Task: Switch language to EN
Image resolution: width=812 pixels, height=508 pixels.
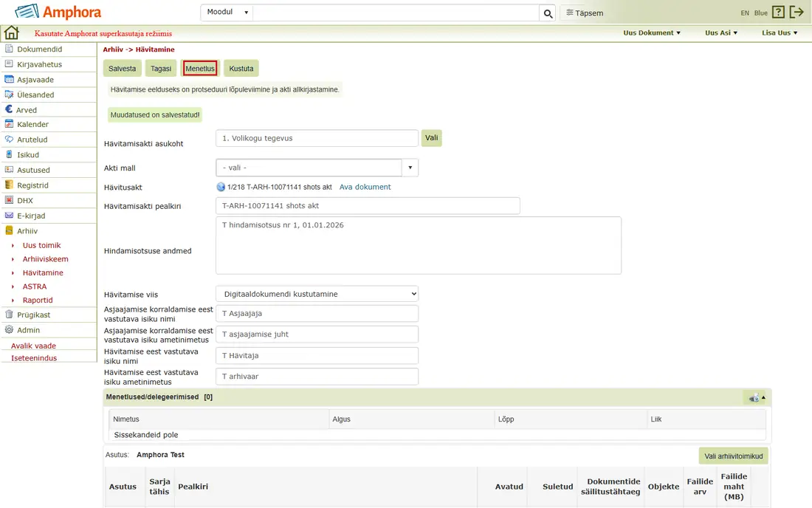Action: coord(745,13)
